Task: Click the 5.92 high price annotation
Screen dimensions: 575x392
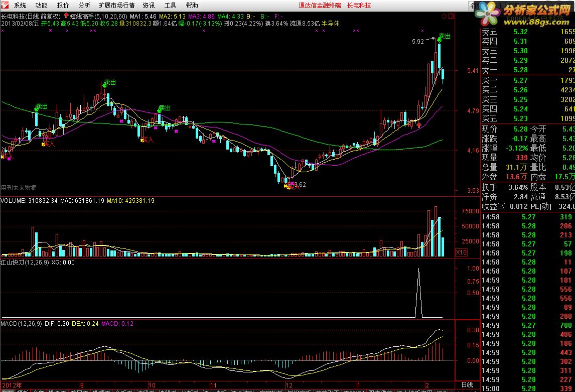Action: tap(417, 42)
